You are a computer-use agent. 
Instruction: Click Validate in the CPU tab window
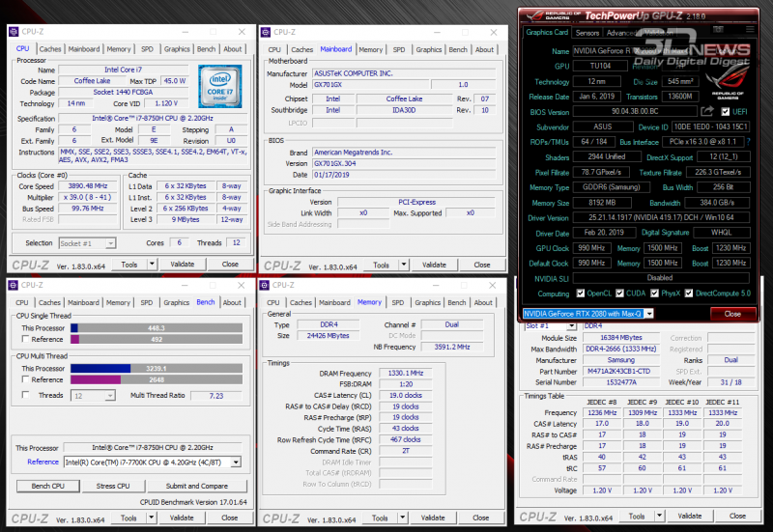(183, 264)
